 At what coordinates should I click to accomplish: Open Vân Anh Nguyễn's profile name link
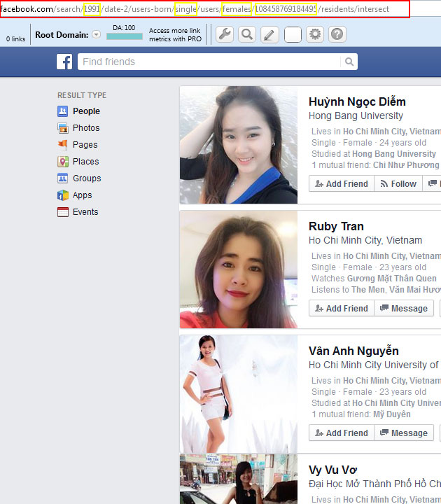353,351
